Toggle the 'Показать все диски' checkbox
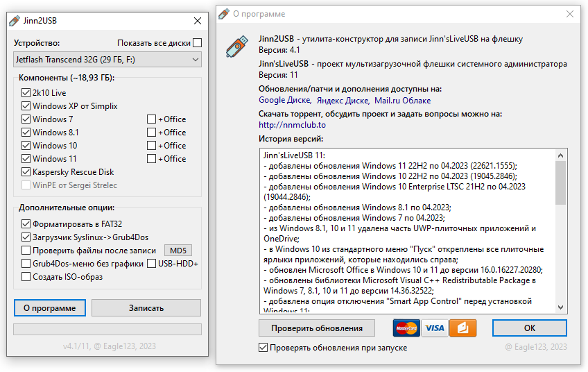The width and height of the screenshot is (588, 372). click(x=197, y=43)
